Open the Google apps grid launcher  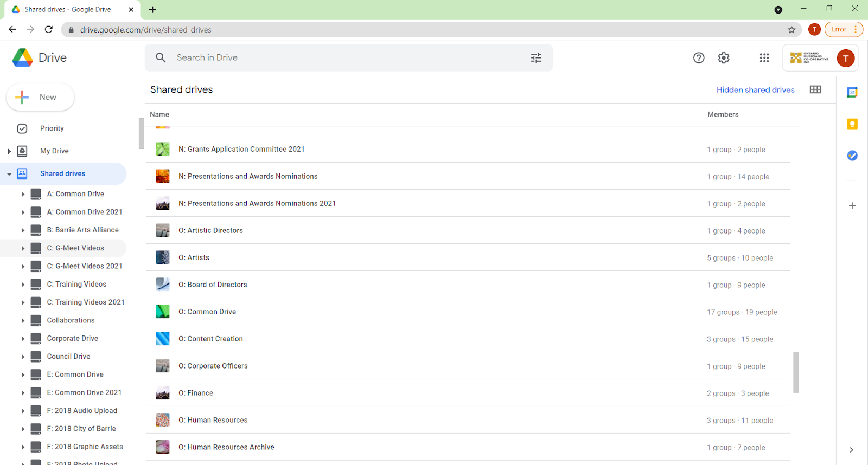click(764, 58)
